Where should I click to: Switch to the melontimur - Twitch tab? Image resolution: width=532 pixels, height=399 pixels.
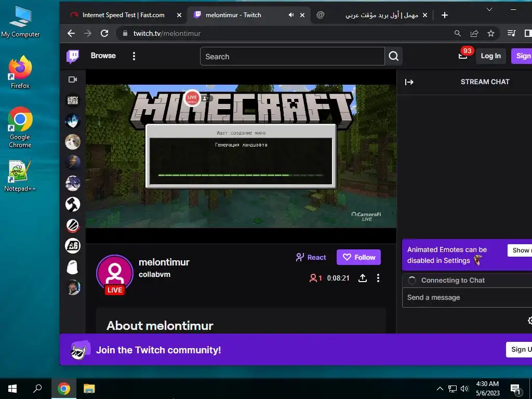(x=233, y=15)
